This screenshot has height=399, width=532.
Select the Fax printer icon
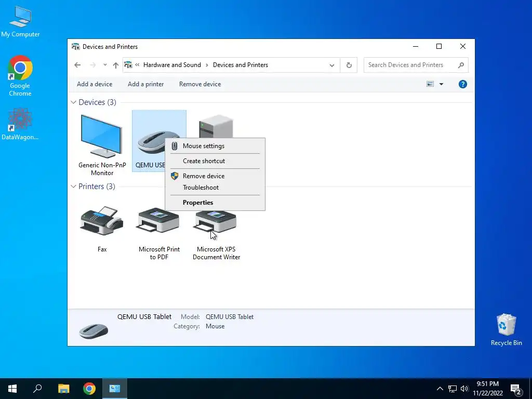(102, 220)
